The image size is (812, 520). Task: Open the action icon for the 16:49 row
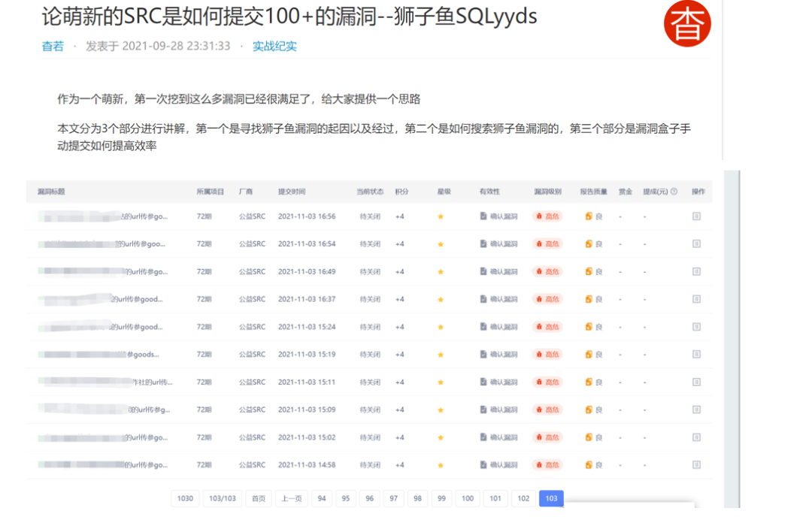point(696,271)
